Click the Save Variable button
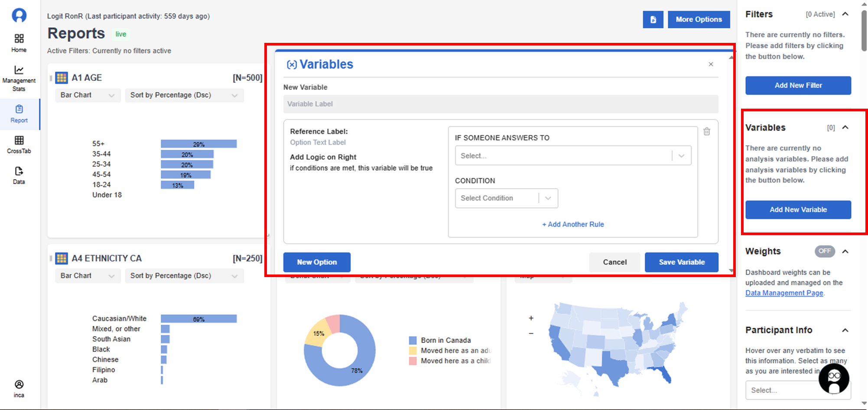Image resolution: width=868 pixels, height=410 pixels. [x=681, y=262]
